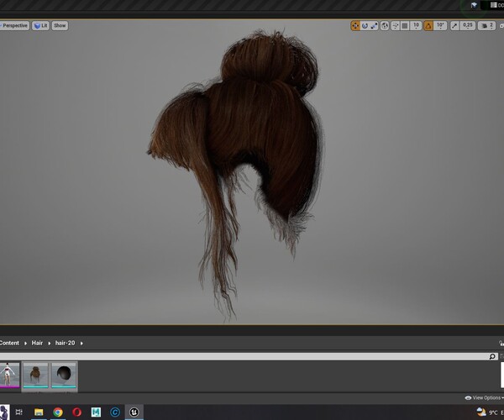504x420 pixels.
Task: Open camera speed 2 setting
Action: [486, 26]
